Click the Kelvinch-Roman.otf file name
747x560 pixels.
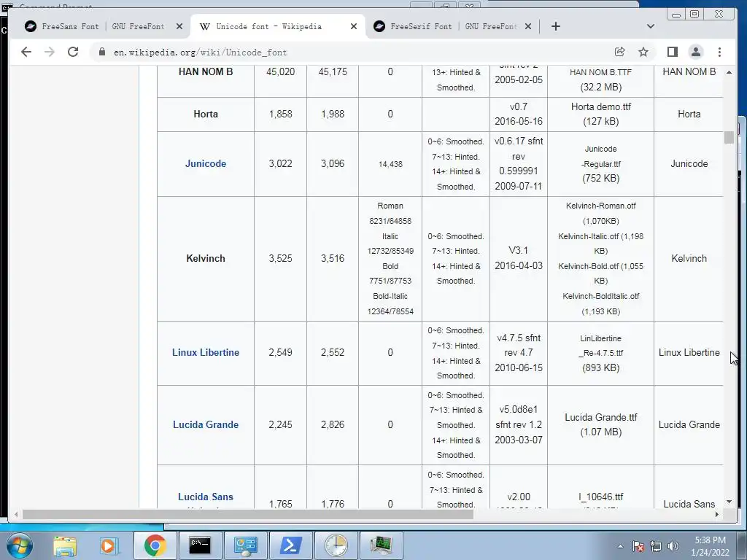pos(601,206)
